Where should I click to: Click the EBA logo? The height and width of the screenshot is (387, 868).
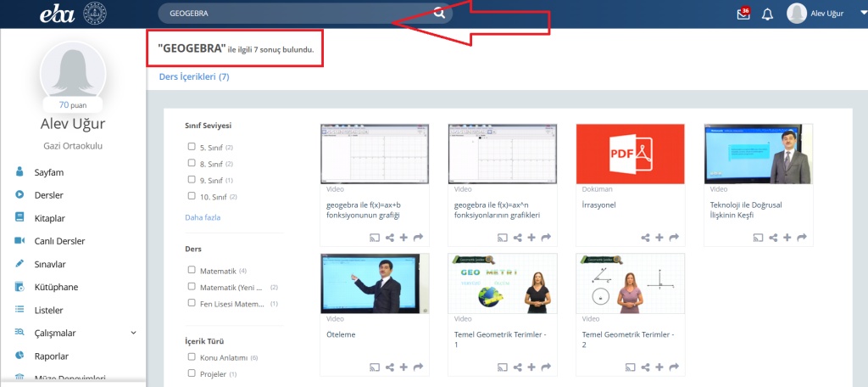57,14
